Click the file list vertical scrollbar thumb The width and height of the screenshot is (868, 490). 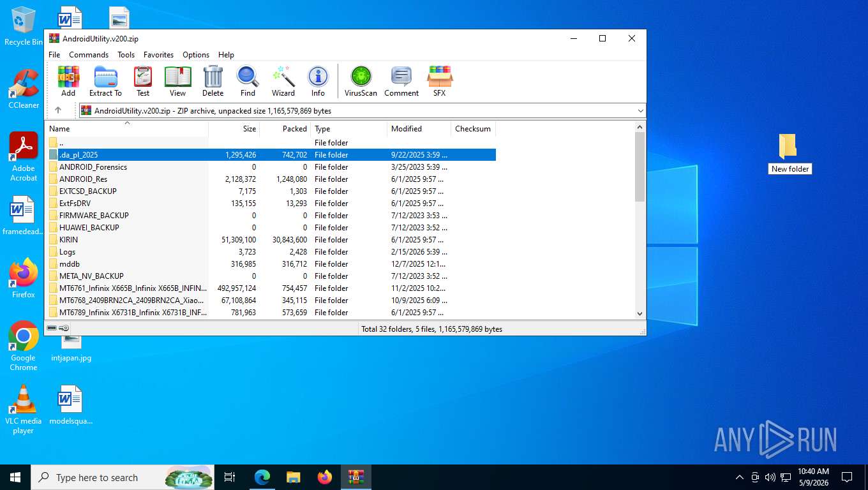point(640,167)
